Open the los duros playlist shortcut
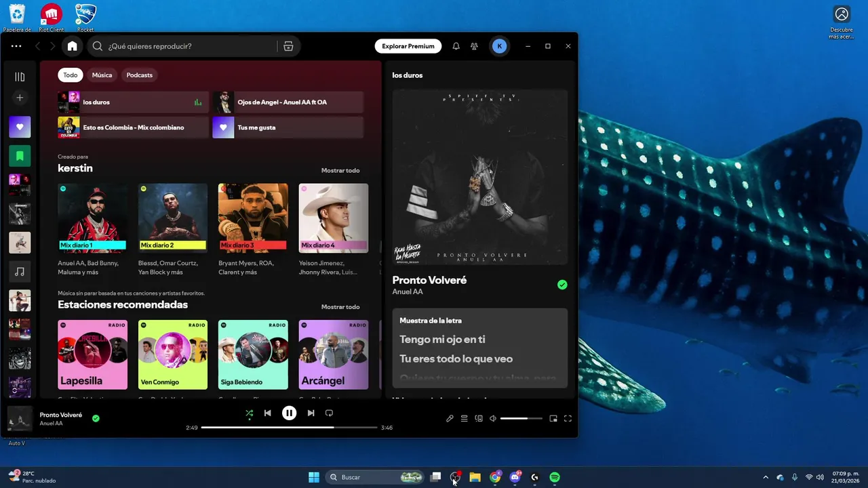868x488 pixels. pos(134,102)
